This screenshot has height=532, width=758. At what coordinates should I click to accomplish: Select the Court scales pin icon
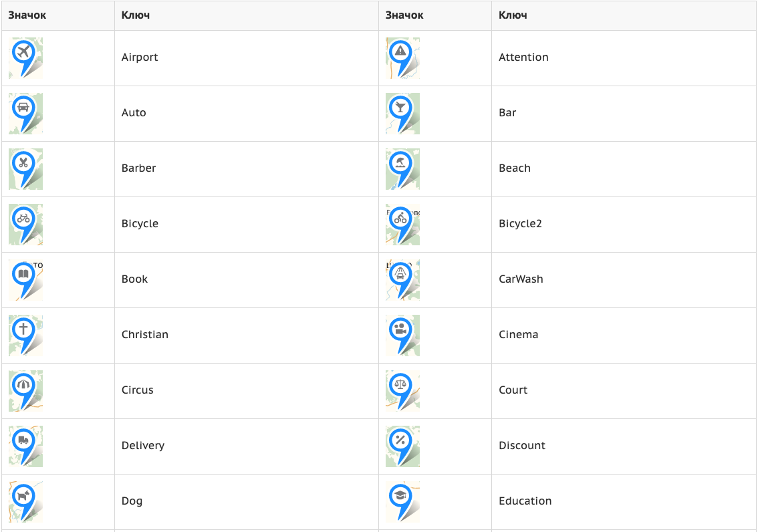[x=402, y=391]
